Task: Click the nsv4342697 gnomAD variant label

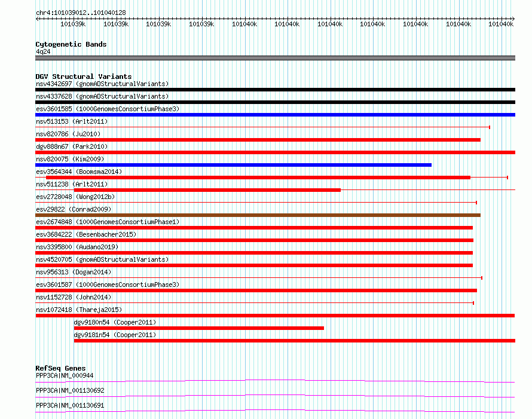Action: [102, 84]
